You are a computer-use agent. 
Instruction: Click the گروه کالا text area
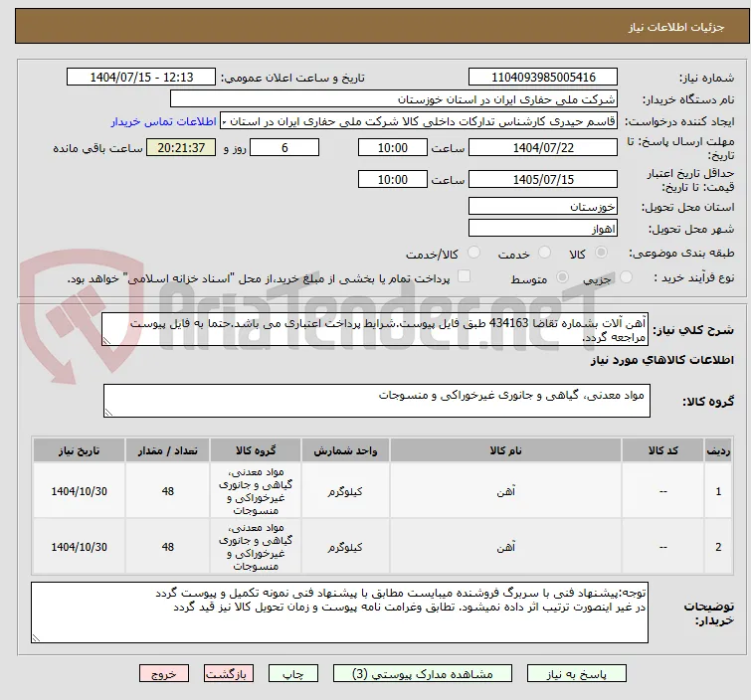tap(376, 401)
